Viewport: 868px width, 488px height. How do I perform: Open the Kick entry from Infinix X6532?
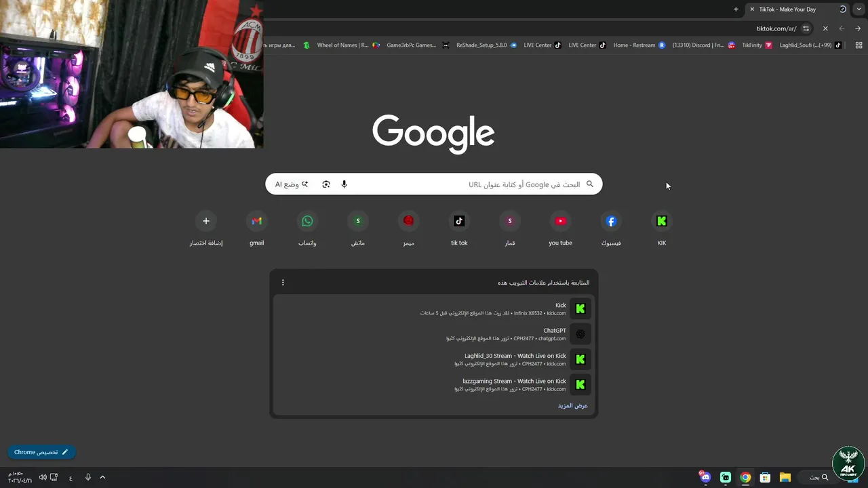tap(434, 309)
